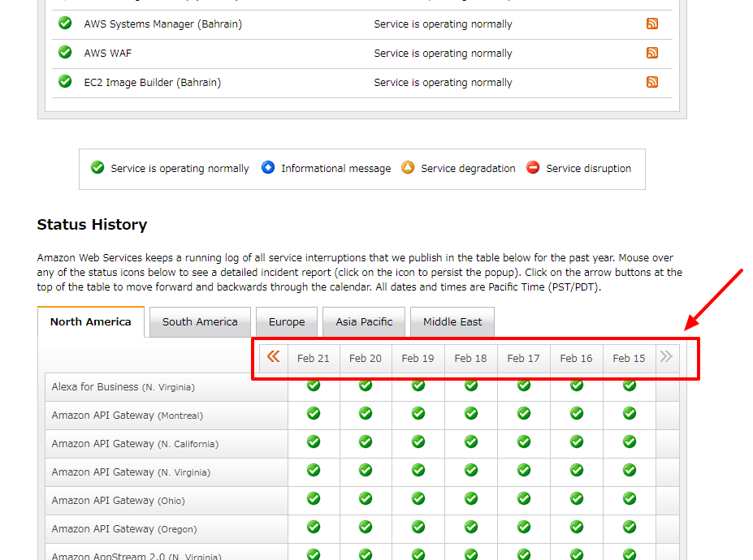Viewport: 753px width, 560px height.
Task: Select Alexa for Business (N. Virginia) row label
Action: [x=123, y=387]
